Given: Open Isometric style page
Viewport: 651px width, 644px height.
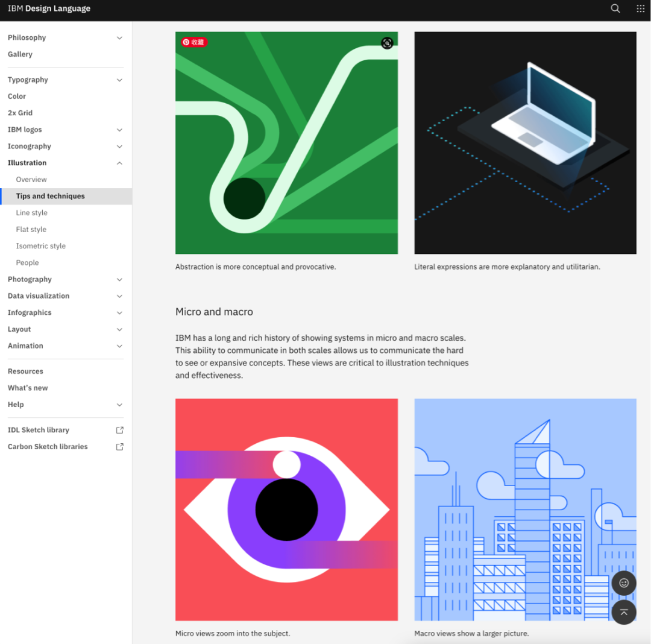Looking at the screenshot, I should 41,246.
